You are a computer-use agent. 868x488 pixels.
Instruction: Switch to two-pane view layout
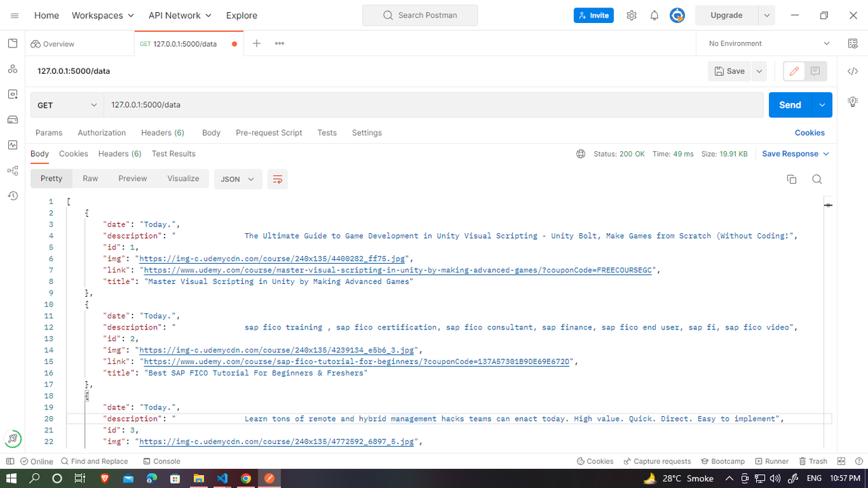(842, 461)
